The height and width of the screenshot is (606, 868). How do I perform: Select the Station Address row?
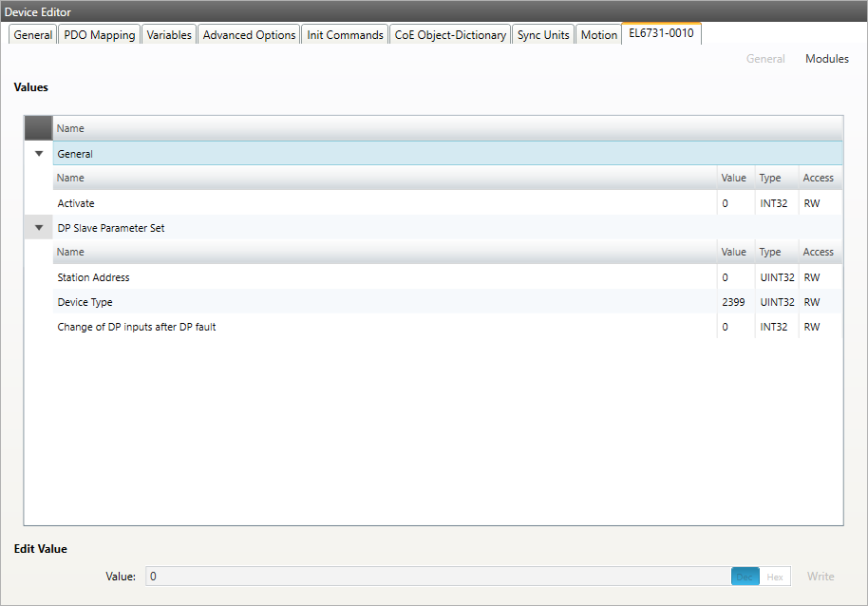[x=380, y=277]
